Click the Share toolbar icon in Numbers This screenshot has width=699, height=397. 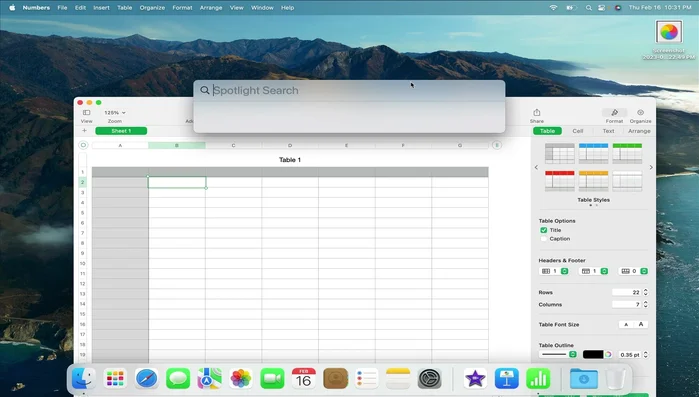(x=537, y=113)
